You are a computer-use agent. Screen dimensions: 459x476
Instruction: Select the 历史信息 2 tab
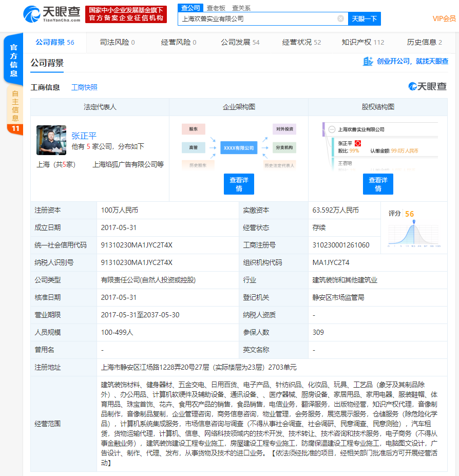point(425,42)
